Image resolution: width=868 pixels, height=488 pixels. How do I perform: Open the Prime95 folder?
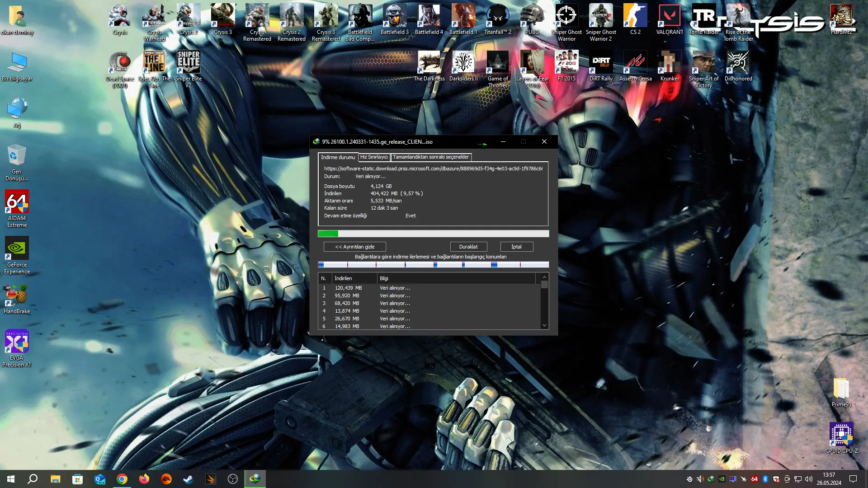coord(841,391)
